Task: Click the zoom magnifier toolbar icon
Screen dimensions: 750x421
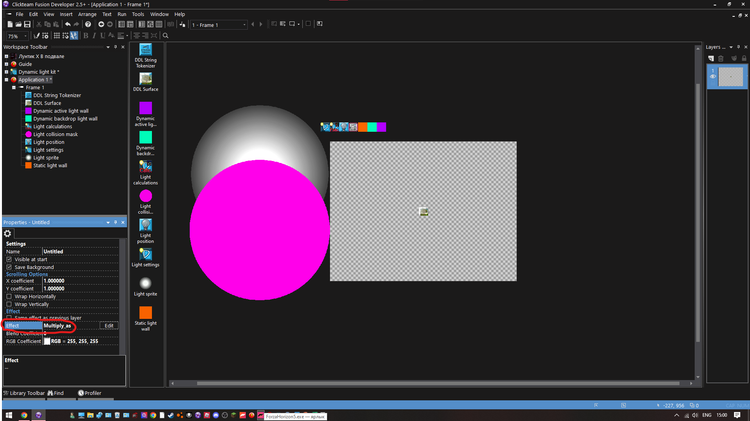Action: pyautogui.click(x=165, y=36)
